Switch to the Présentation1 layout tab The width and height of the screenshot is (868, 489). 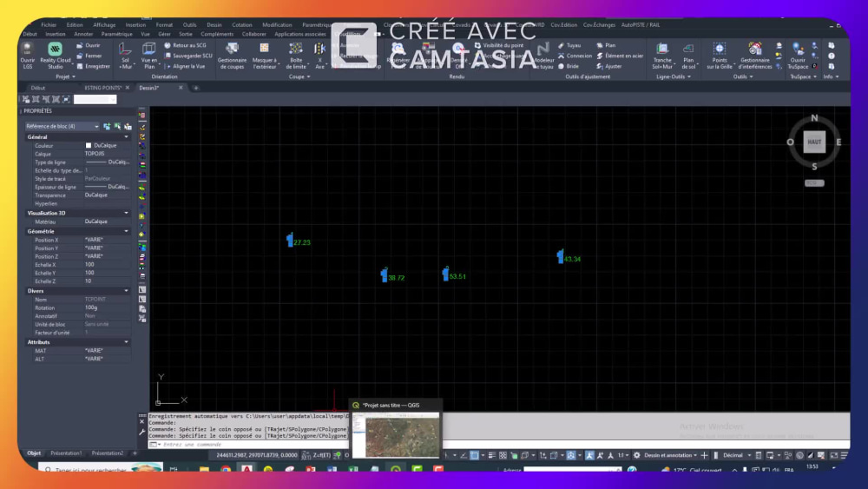pos(66,453)
